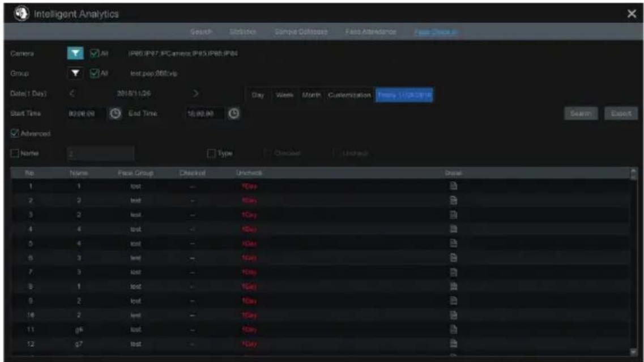The width and height of the screenshot is (644, 362).
Task: Choose the Week range option
Action: (284, 95)
